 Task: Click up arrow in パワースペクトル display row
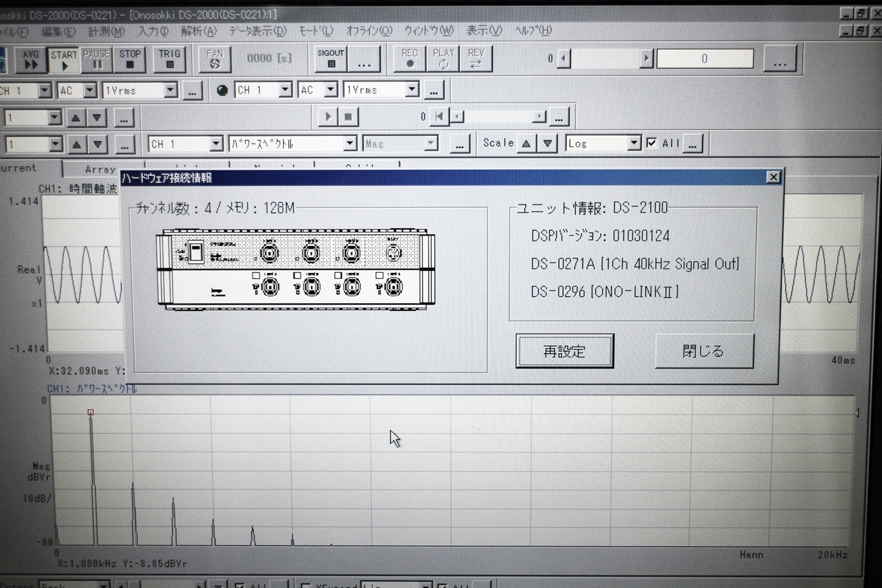click(77, 145)
